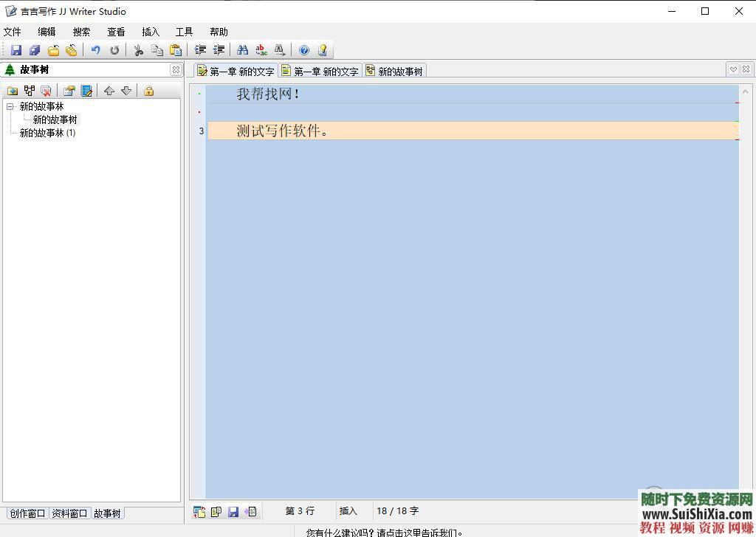Open the 资料窗口 tab at bottom left

click(x=72, y=513)
